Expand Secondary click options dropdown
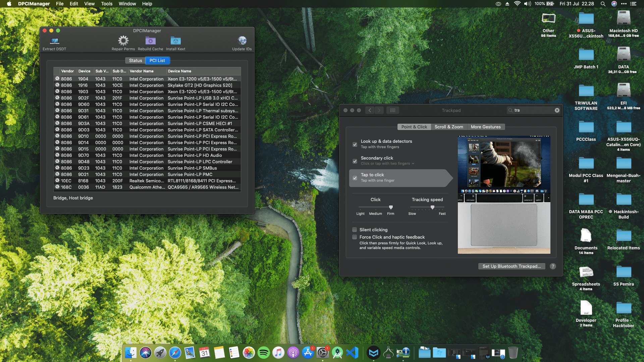 413,164
